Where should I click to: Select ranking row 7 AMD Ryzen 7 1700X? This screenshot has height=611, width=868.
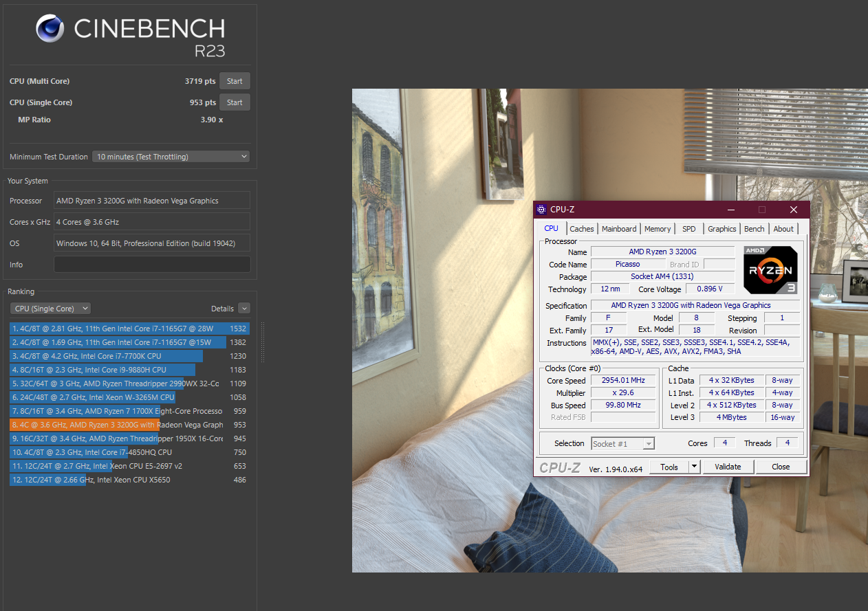(x=129, y=411)
